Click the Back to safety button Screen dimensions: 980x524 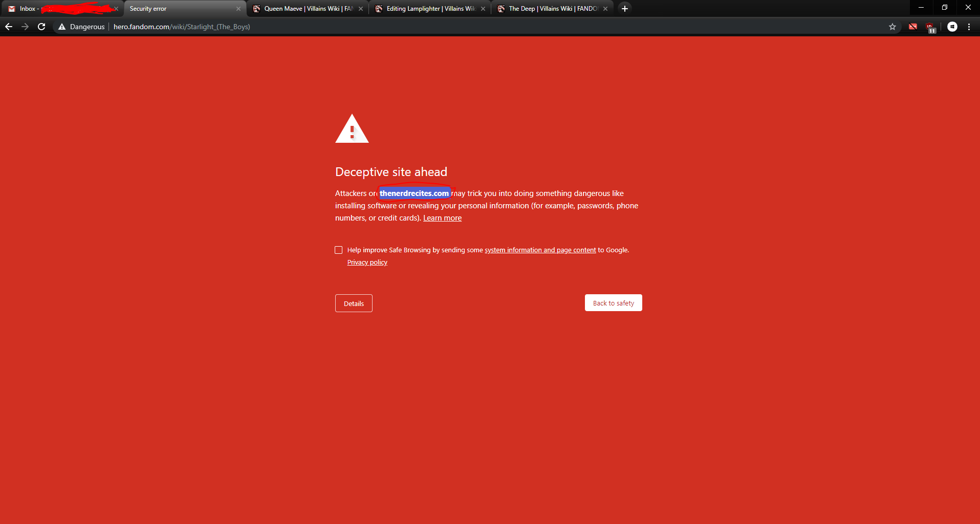point(613,303)
